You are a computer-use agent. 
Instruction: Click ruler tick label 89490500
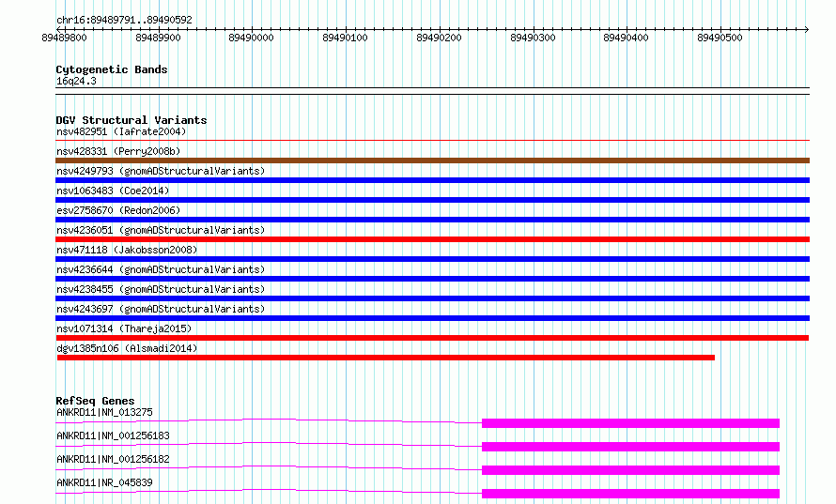coord(720,38)
